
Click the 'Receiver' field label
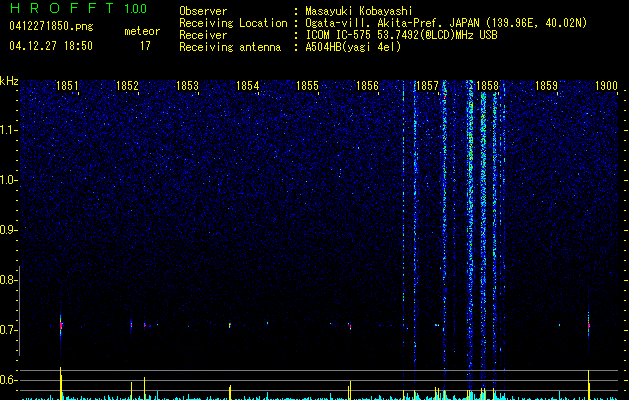(x=203, y=35)
